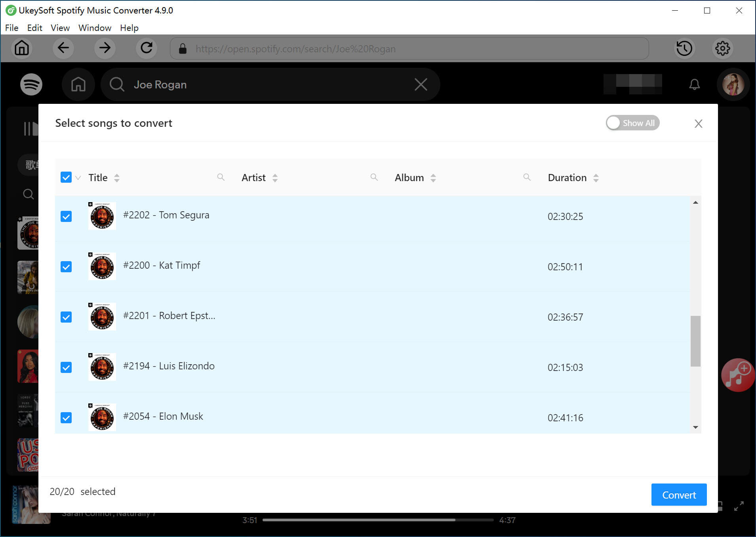Click search icon in Artist column
This screenshot has height=537, width=756.
[374, 177]
